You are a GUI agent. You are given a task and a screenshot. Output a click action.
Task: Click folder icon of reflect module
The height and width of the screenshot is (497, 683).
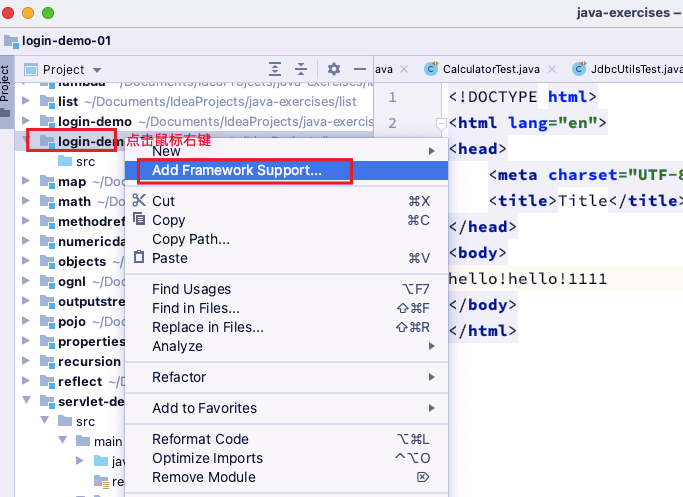point(47,382)
